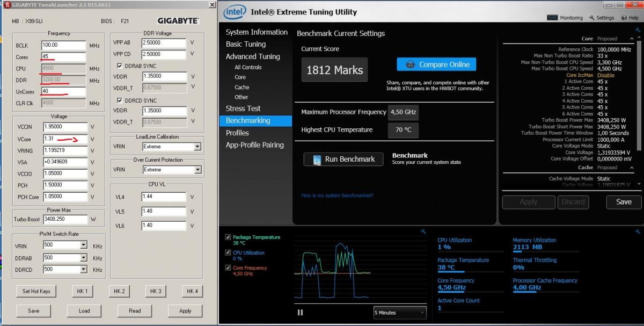Image resolution: width=644 pixels, height=326 pixels.
Task: Click the HK 1 button
Action: (82, 291)
